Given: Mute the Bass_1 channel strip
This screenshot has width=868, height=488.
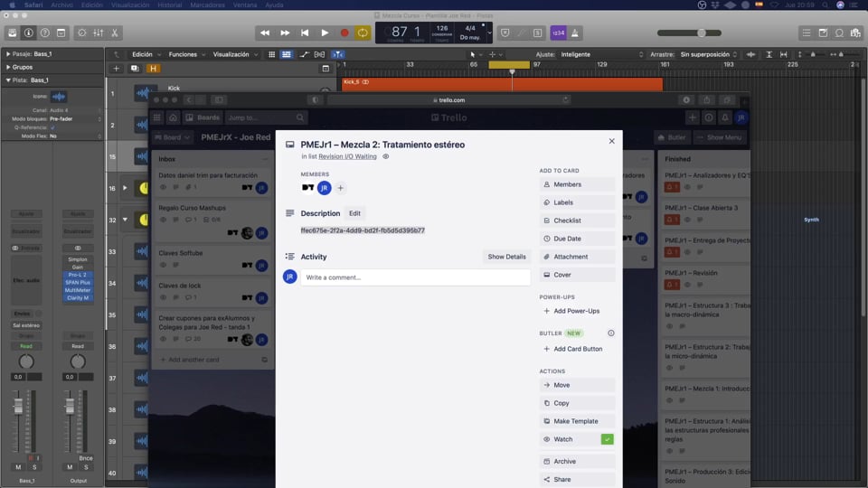Looking at the screenshot, I should (18, 467).
